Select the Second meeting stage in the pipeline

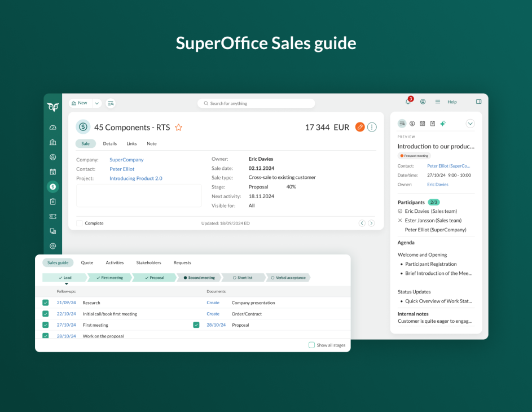pyautogui.click(x=200, y=277)
